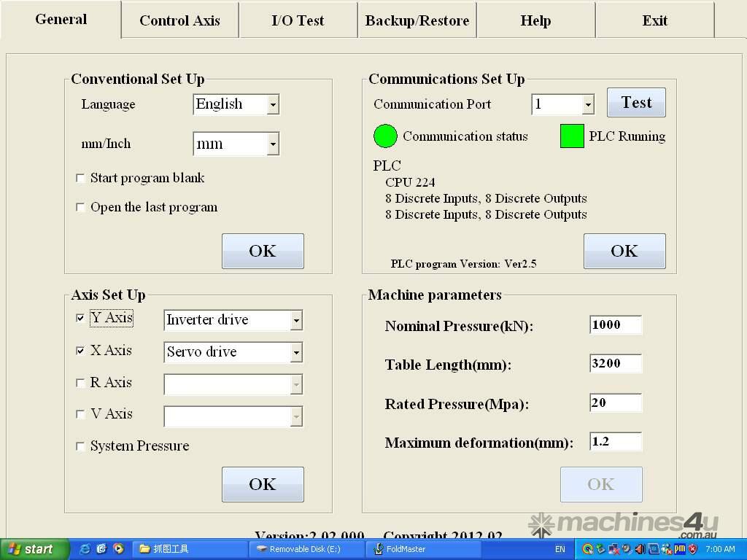Expand the X Axis Servo drive dropdown
Screen dimensions: 747x560
[295, 353]
